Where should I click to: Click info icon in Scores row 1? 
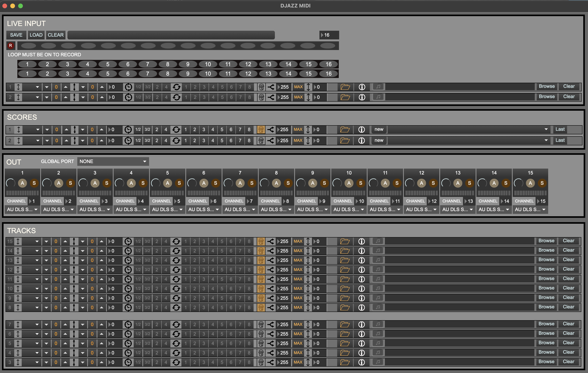click(x=361, y=130)
